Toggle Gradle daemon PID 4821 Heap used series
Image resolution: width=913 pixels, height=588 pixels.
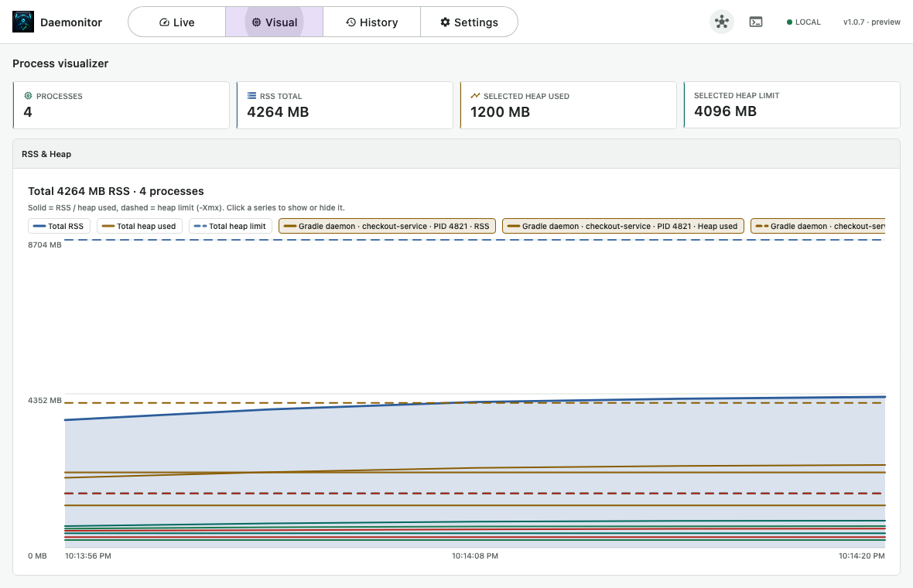(623, 226)
